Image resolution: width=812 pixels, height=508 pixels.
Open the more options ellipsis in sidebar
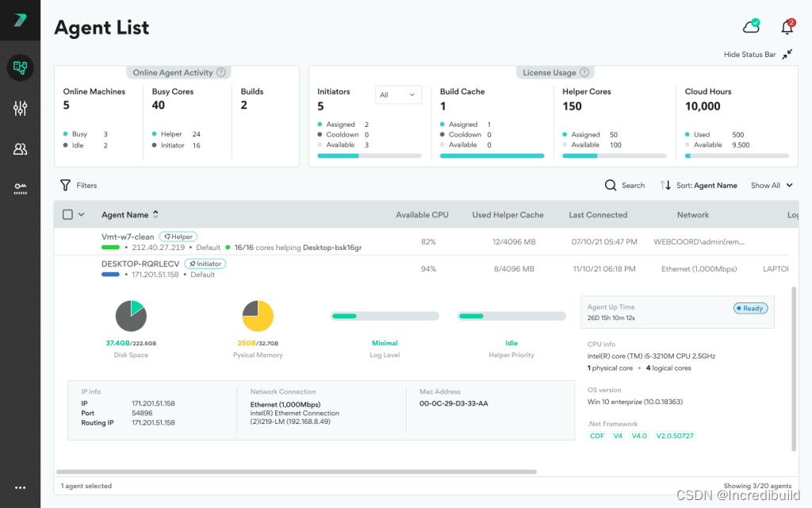(20, 487)
